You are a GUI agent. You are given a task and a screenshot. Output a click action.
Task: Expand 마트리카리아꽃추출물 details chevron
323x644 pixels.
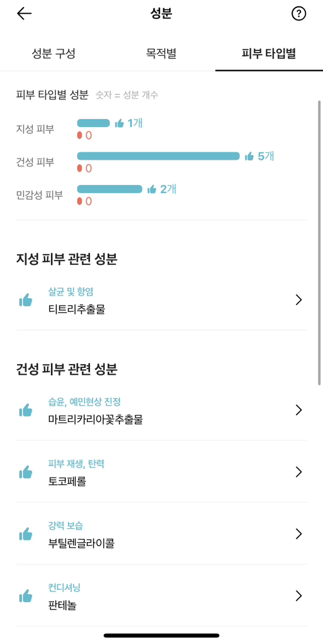pos(298,410)
